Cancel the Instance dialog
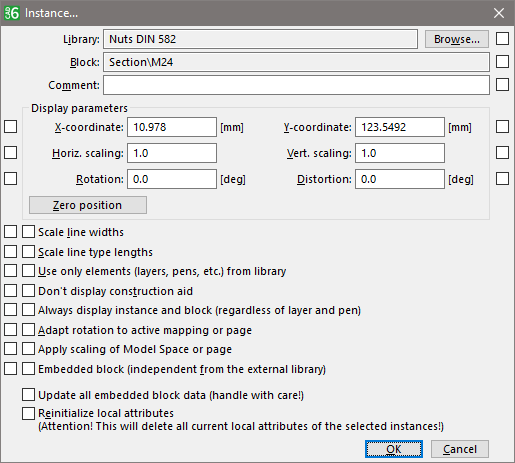 click(x=460, y=449)
